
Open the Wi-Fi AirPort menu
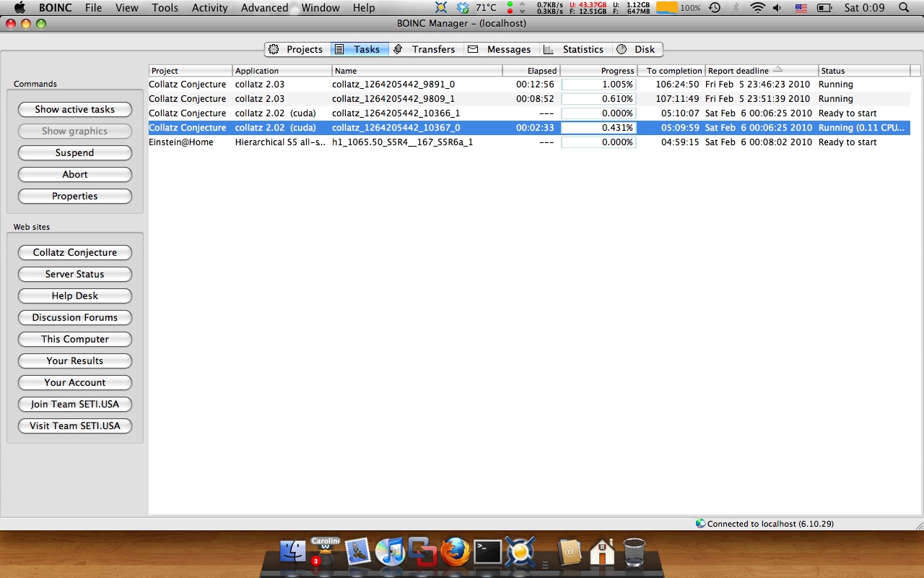point(757,8)
